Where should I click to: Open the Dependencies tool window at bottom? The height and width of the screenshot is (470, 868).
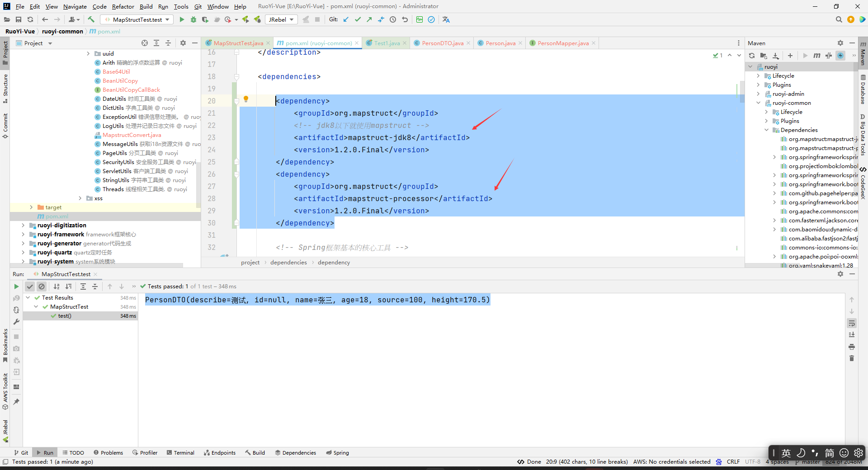(x=295, y=452)
